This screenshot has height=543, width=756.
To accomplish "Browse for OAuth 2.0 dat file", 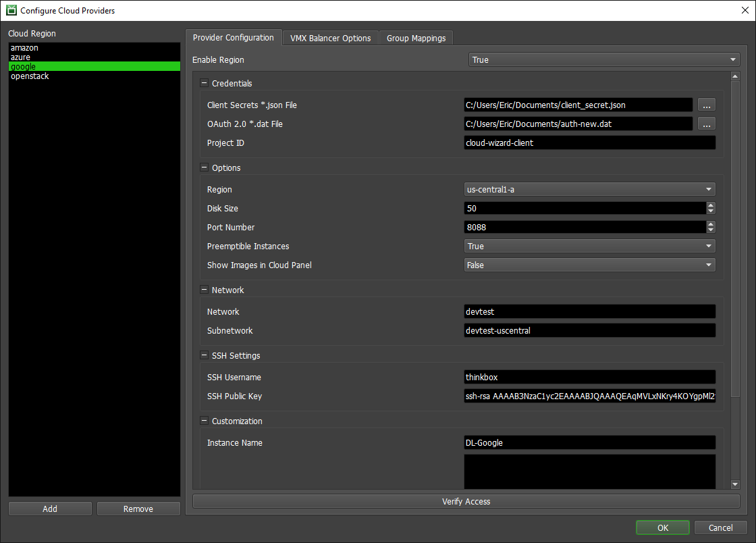I will click(706, 124).
